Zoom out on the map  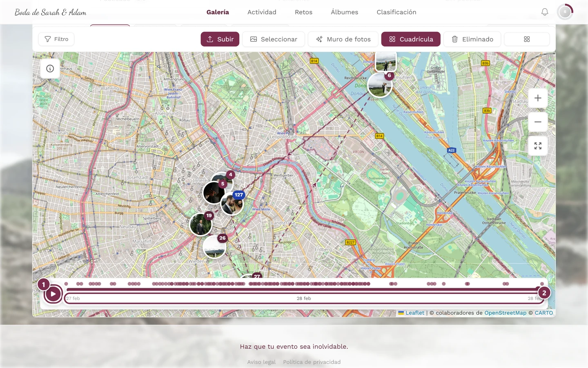click(538, 122)
